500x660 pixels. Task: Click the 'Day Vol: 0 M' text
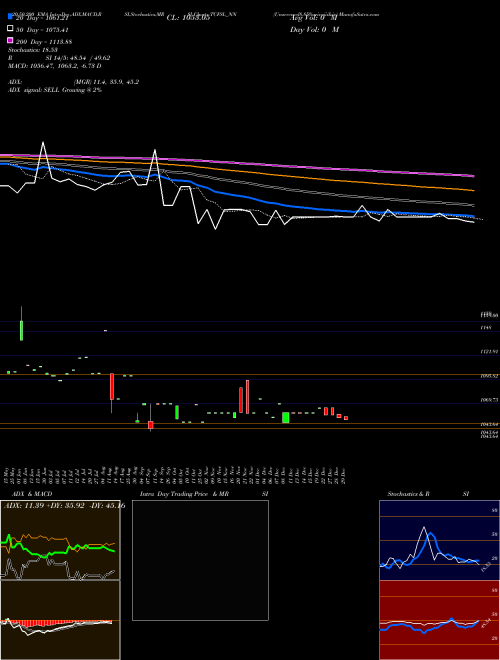coord(314,29)
